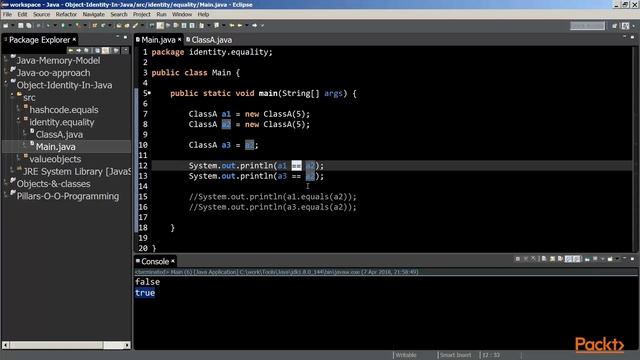
Task: Toggle Scroll Lock in Console toolbar
Action: click(552, 259)
